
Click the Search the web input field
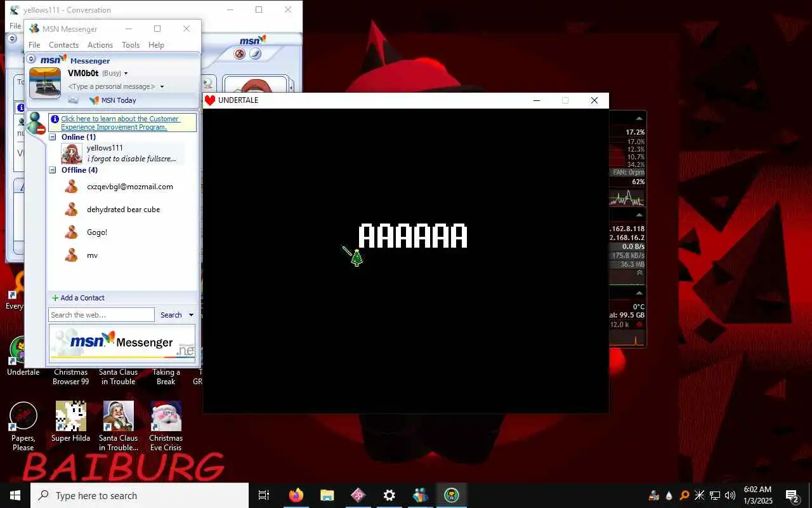(101, 315)
